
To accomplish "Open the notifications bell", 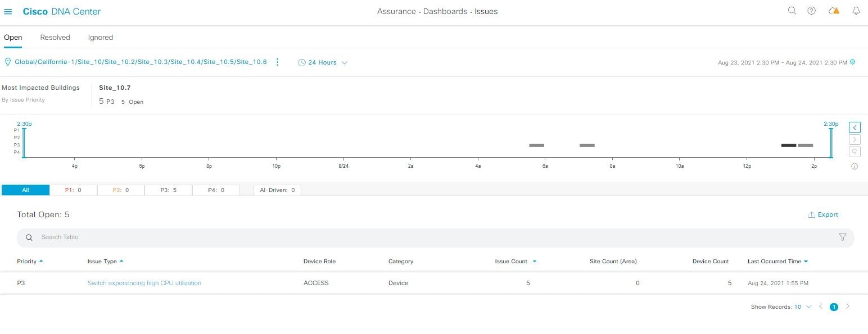I will (856, 11).
